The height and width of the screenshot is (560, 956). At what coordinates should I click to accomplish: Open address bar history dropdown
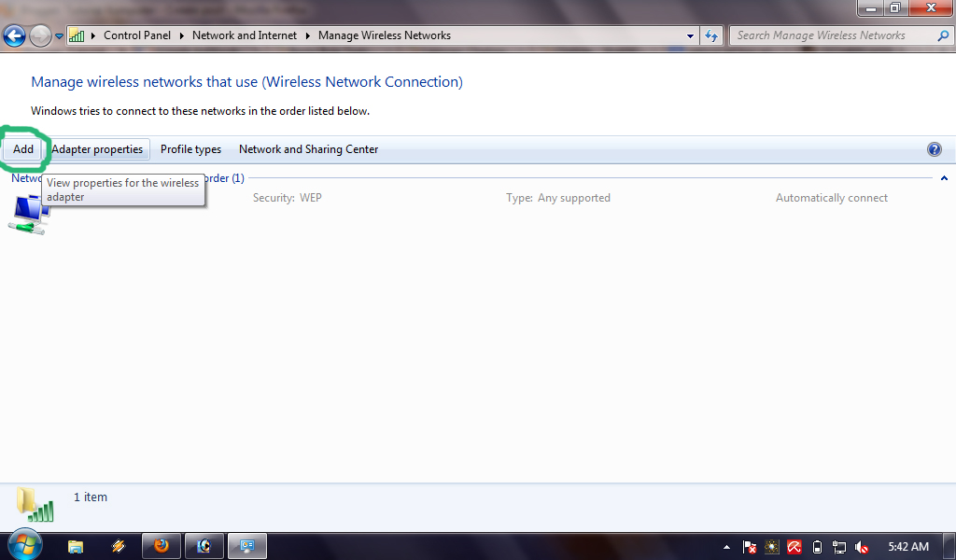coord(690,36)
